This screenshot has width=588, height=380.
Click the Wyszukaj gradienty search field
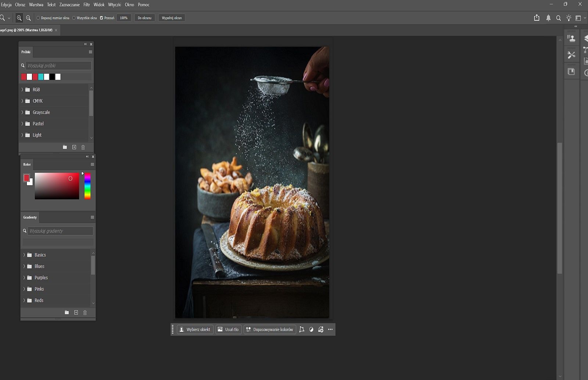[x=60, y=231]
